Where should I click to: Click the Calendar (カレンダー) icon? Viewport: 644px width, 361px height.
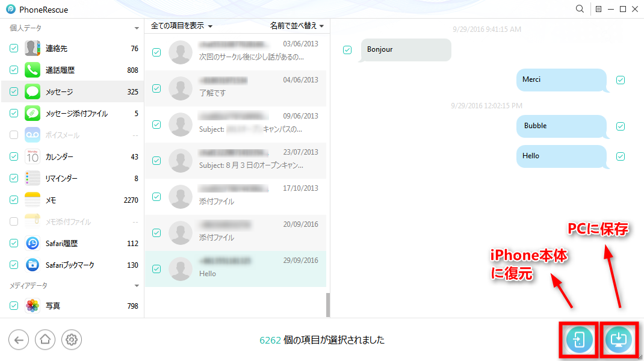pyautogui.click(x=33, y=156)
